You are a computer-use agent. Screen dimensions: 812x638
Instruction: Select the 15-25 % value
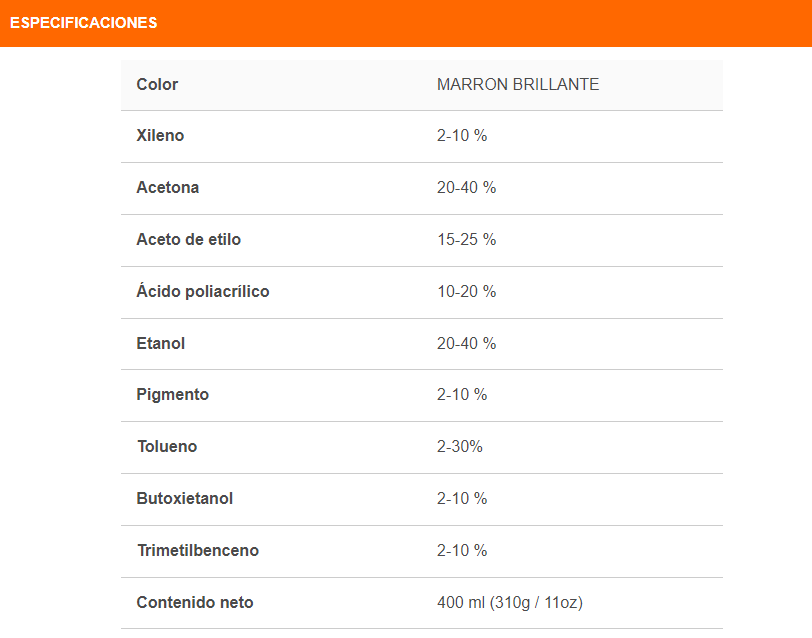(466, 240)
